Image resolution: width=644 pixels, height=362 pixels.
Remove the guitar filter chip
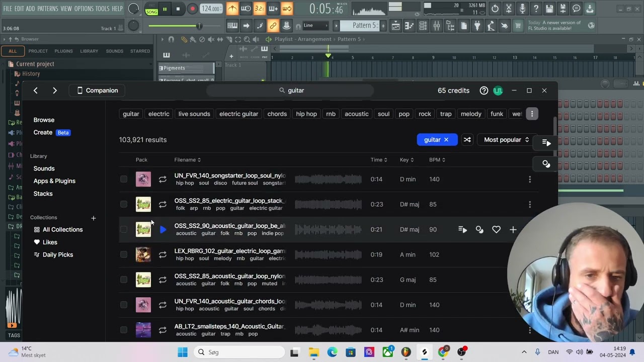click(446, 140)
